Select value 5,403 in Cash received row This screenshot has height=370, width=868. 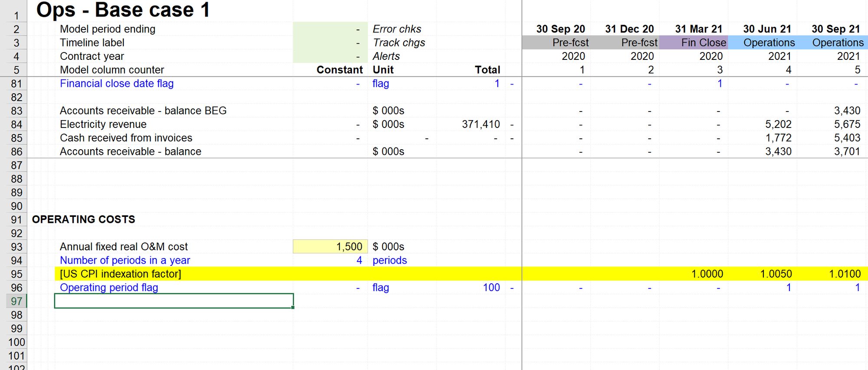[x=847, y=138]
